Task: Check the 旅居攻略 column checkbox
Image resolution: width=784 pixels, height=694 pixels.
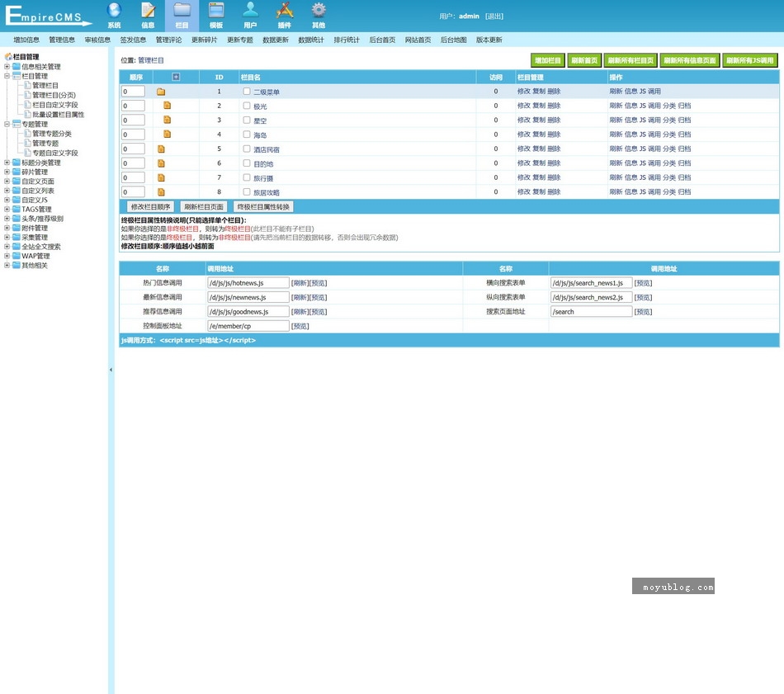Action: 247,192
